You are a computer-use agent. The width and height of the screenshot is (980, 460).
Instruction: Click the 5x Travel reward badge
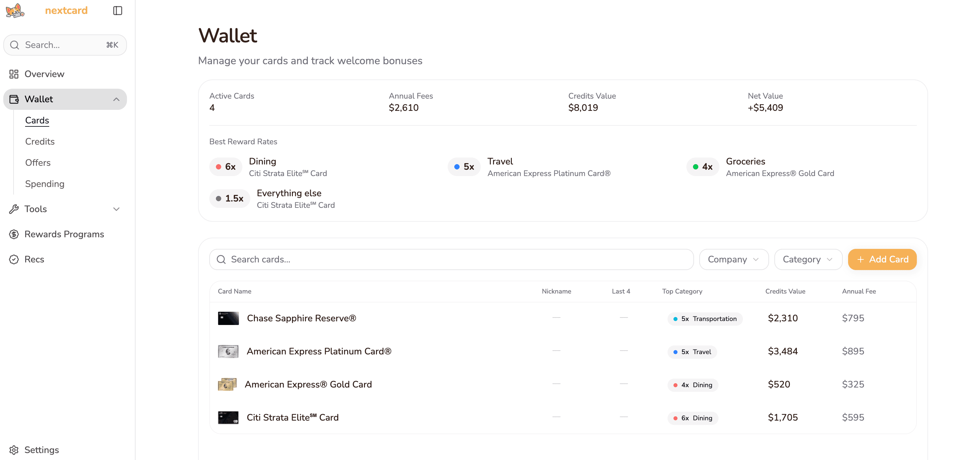tap(464, 167)
